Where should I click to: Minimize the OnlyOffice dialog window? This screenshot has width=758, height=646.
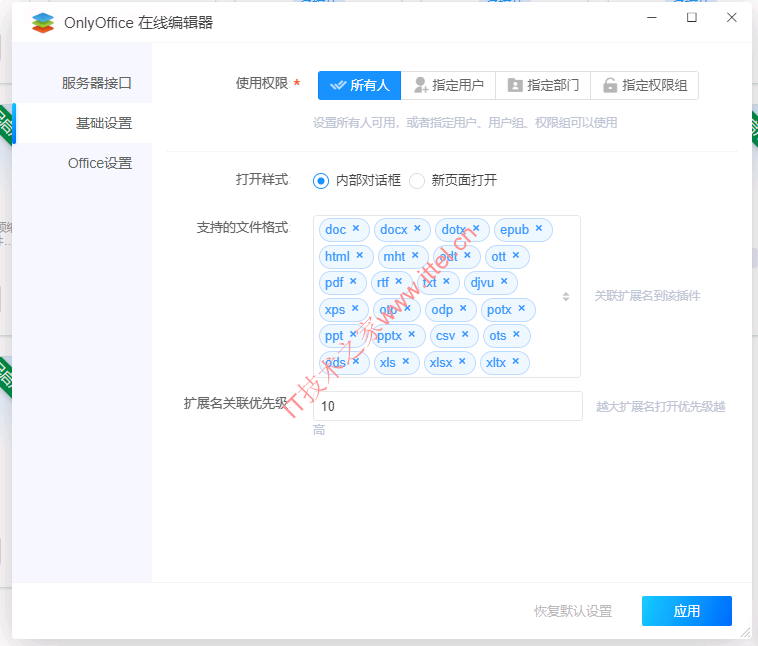[652, 18]
